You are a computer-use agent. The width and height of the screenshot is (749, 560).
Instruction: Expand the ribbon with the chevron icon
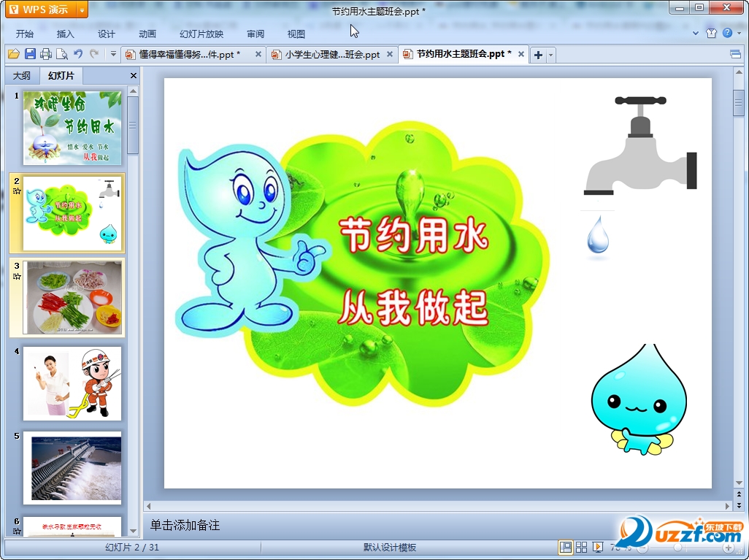pos(696,34)
